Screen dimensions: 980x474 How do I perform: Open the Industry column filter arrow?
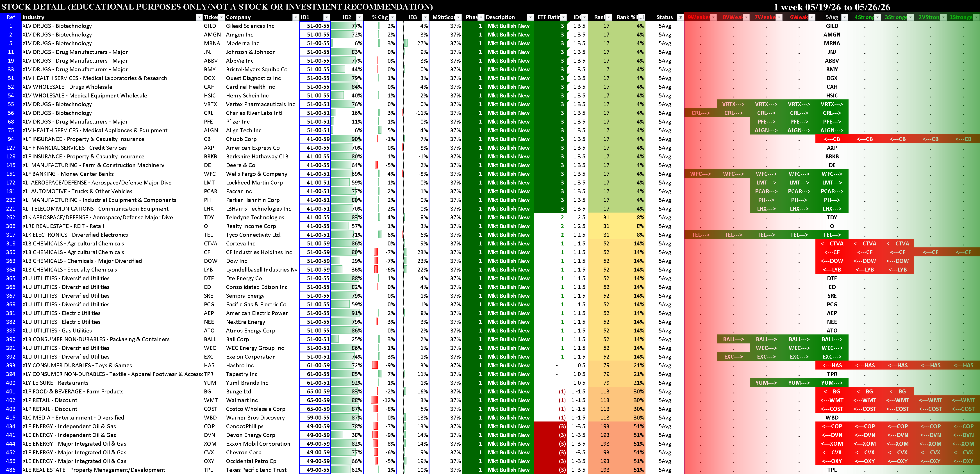[199, 17]
